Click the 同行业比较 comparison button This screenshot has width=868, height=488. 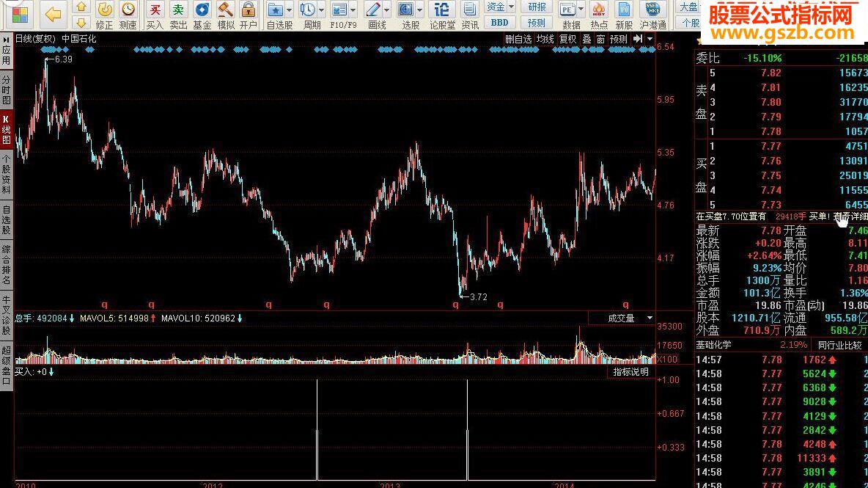(839, 345)
